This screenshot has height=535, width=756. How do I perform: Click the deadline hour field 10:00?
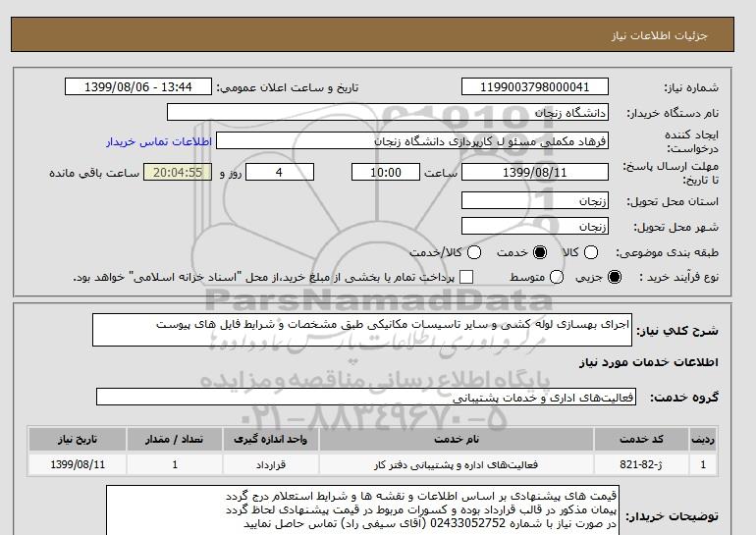[386, 172]
